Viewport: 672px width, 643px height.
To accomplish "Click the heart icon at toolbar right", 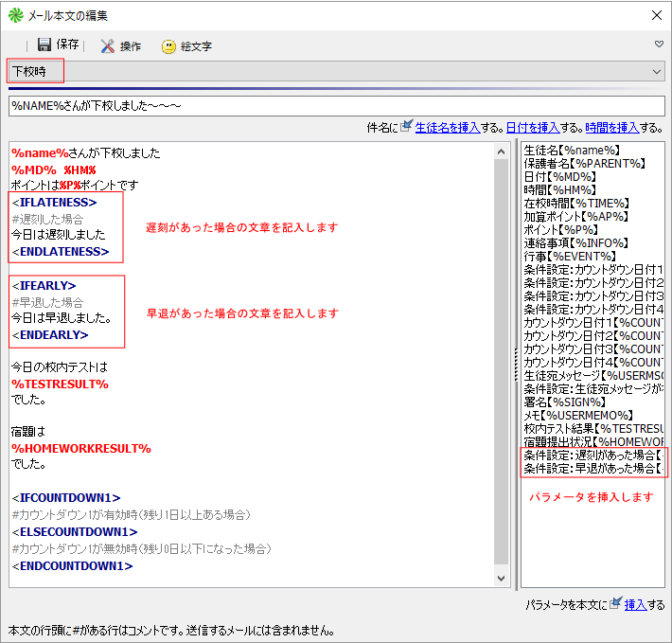I will coord(659,45).
